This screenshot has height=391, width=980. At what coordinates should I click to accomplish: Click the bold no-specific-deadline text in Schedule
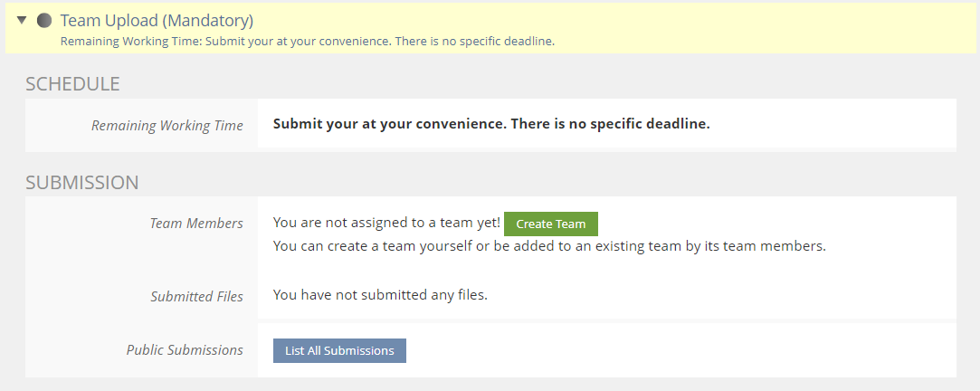(x=491, y=124)
